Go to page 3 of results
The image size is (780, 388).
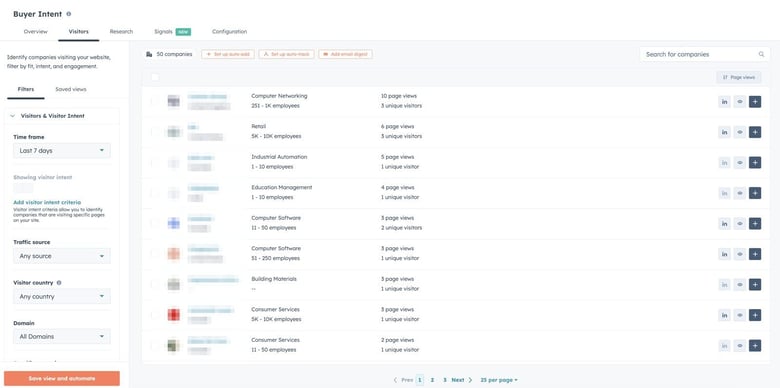pos(445,380)
